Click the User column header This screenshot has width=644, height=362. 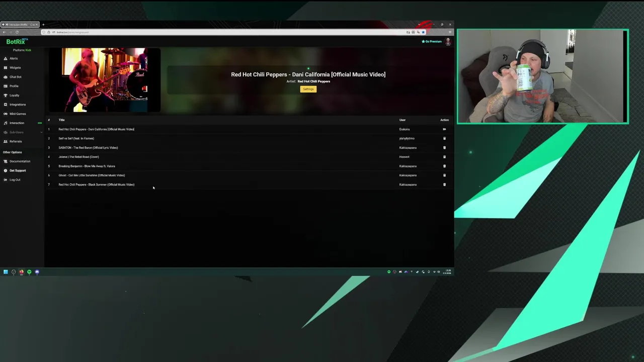(x=403, y=120)
